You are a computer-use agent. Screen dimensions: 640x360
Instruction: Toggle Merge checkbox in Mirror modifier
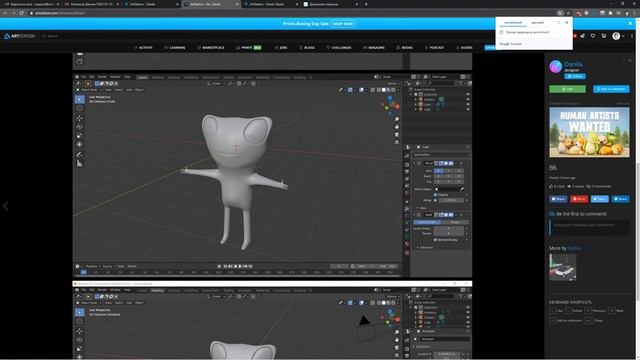click(x=436, y=200)
